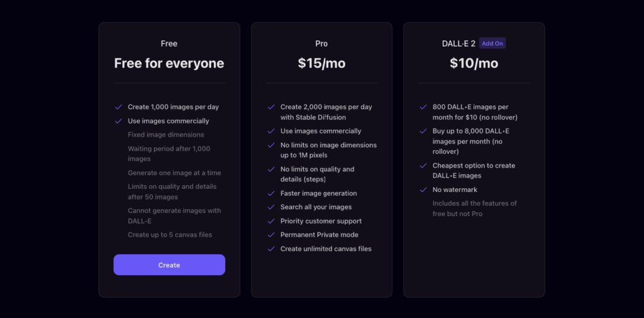The width and height of the screenshot is (644, 318).
Task: Click the Fixed image dimensions limitation text
Action: [166, 135]
